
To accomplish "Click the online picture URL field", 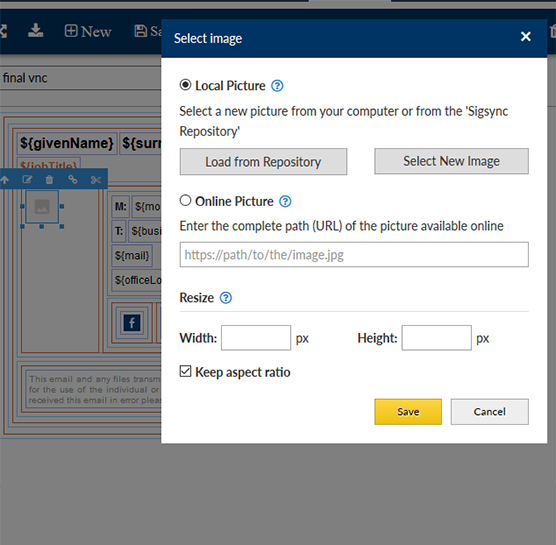I will [354, 255].
